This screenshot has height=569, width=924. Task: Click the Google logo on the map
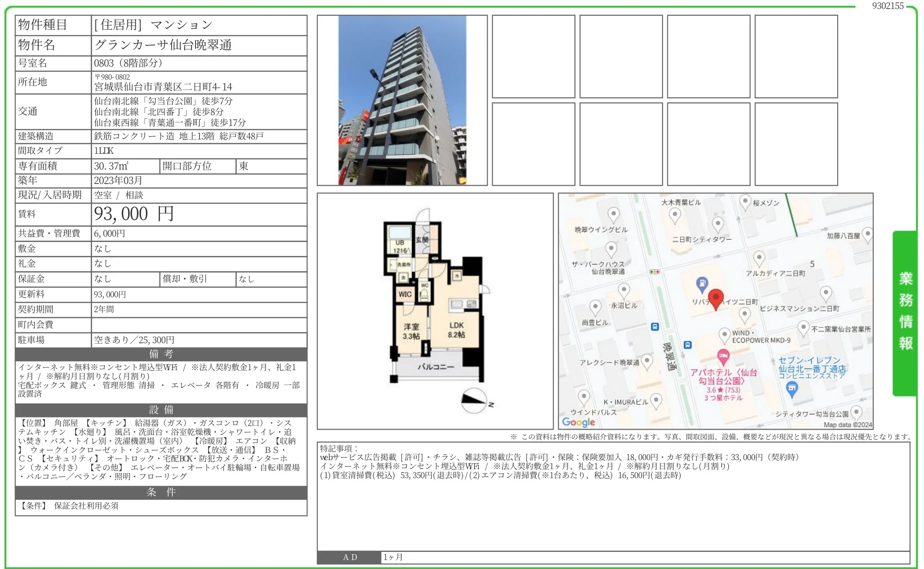pos(579,421)
